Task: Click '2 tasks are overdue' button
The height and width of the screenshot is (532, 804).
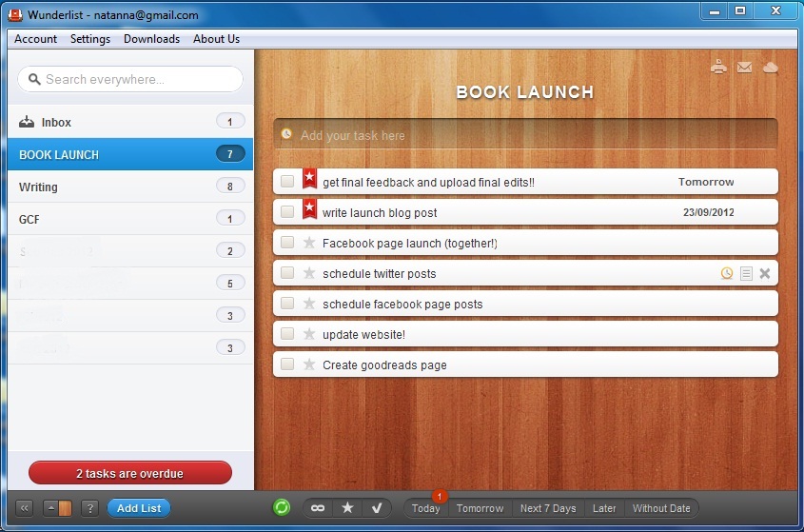Action: click(130, 473)
